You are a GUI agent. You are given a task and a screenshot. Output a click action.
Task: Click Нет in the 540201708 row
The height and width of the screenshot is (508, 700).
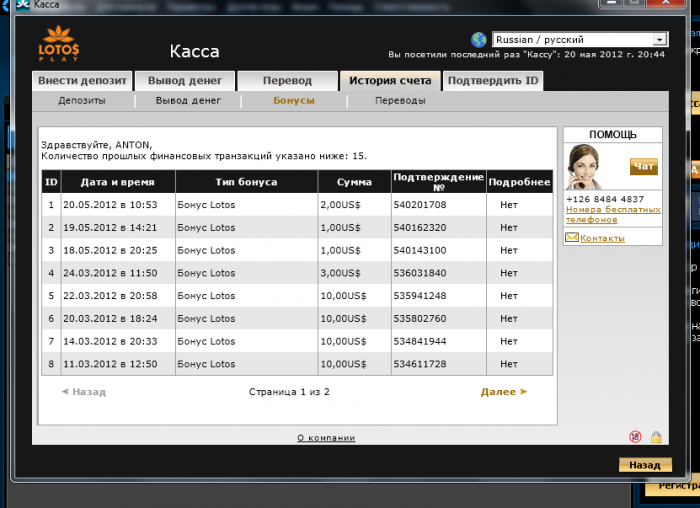[x=509, y=205]
